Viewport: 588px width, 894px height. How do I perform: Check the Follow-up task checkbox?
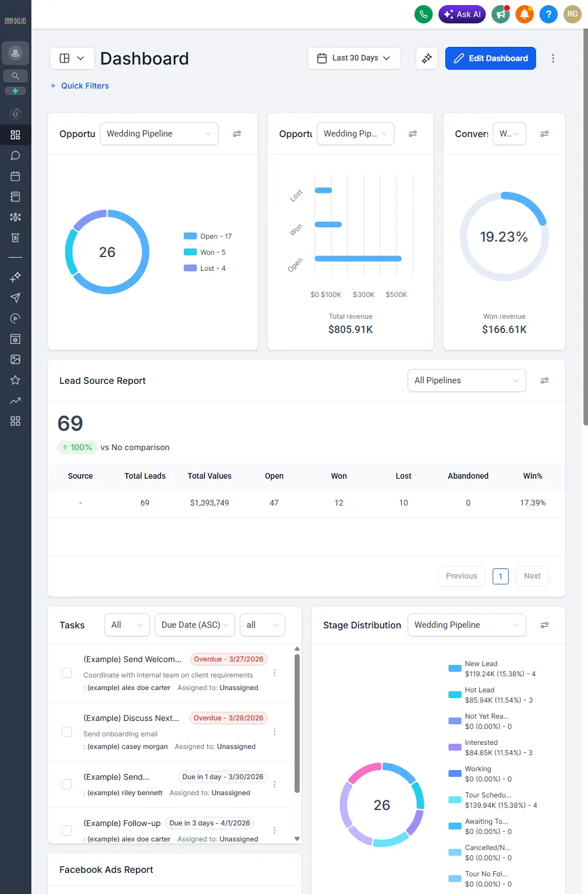click(66, 830)
